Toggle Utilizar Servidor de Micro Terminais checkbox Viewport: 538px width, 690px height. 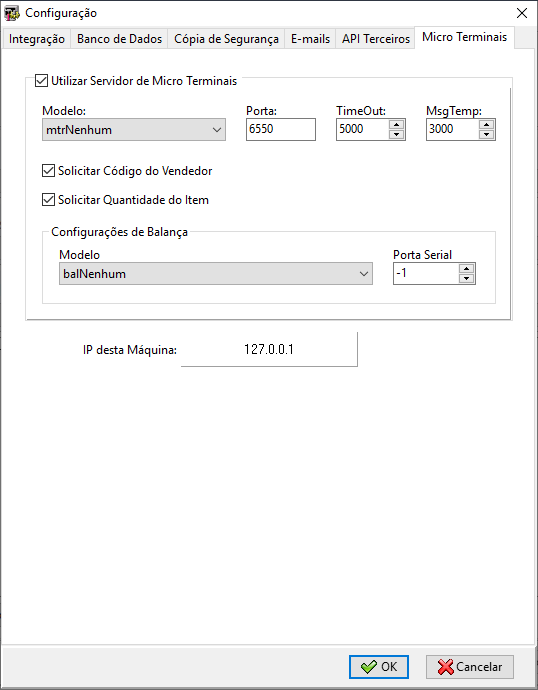click(x=41, y=81)
